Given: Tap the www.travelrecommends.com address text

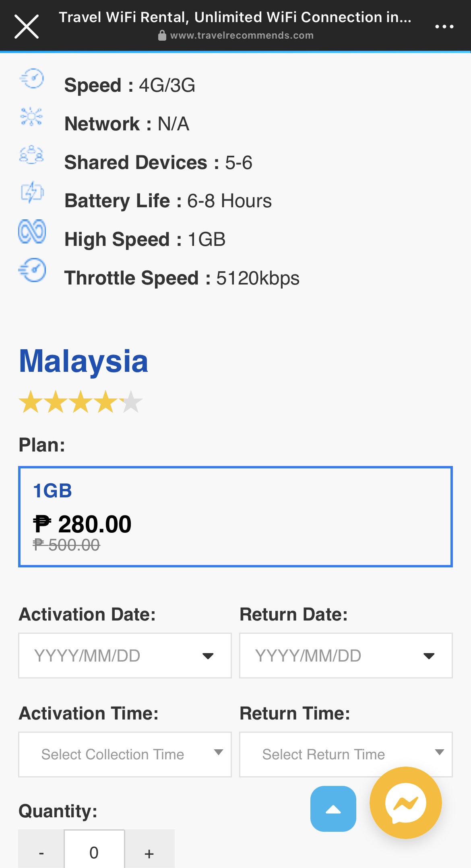Looking at the screenshot, I should 242,35.
